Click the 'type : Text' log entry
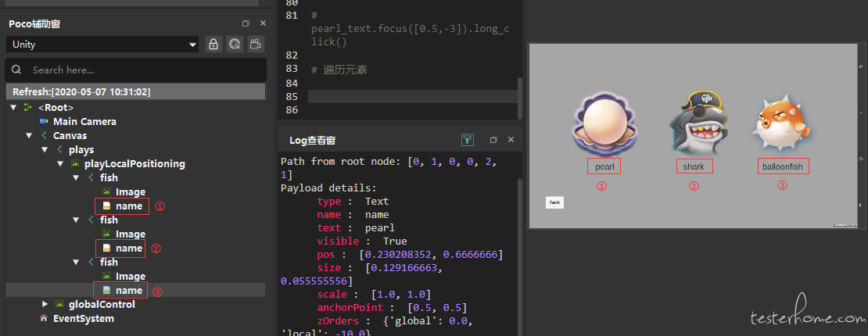Image resolution: width=868 pixels, height=336 pixels. tap(353, 202)
